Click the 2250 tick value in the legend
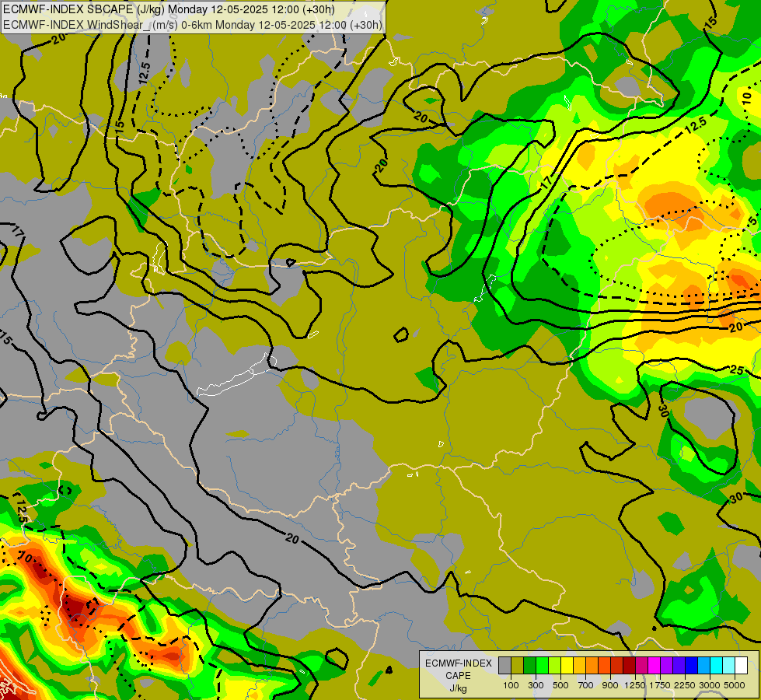Image resolution: width=761 pixels, height=700 pixels. (x=685, y=685)
